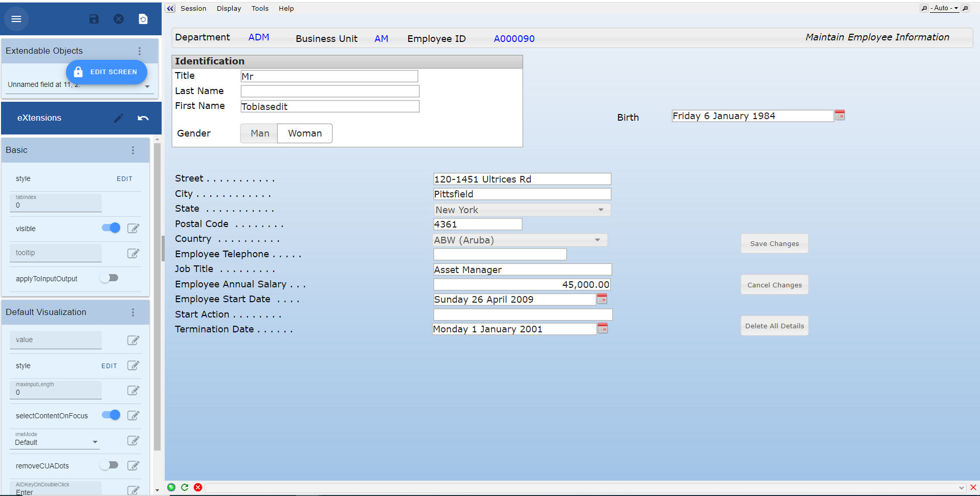Click the pencil icon next to eXtensions
Image resolution: width=980 pixels, height=496 pixels.
[119, 118]
